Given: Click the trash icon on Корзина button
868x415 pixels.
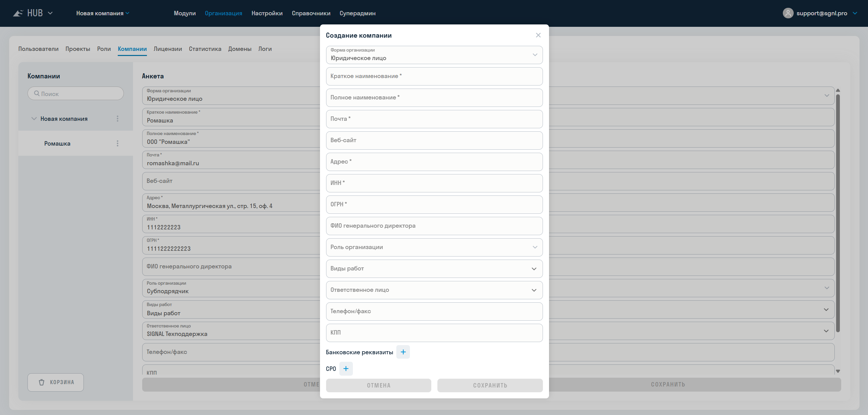Looking at the screenshot, I should [41, 382].
